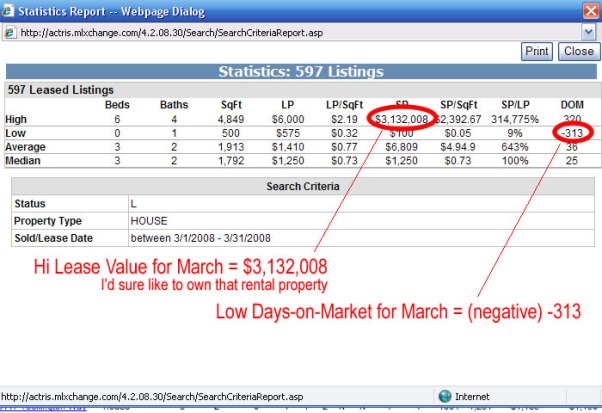
Task: Click the Search Criteria section header
Action: click(x=300, y=187)
